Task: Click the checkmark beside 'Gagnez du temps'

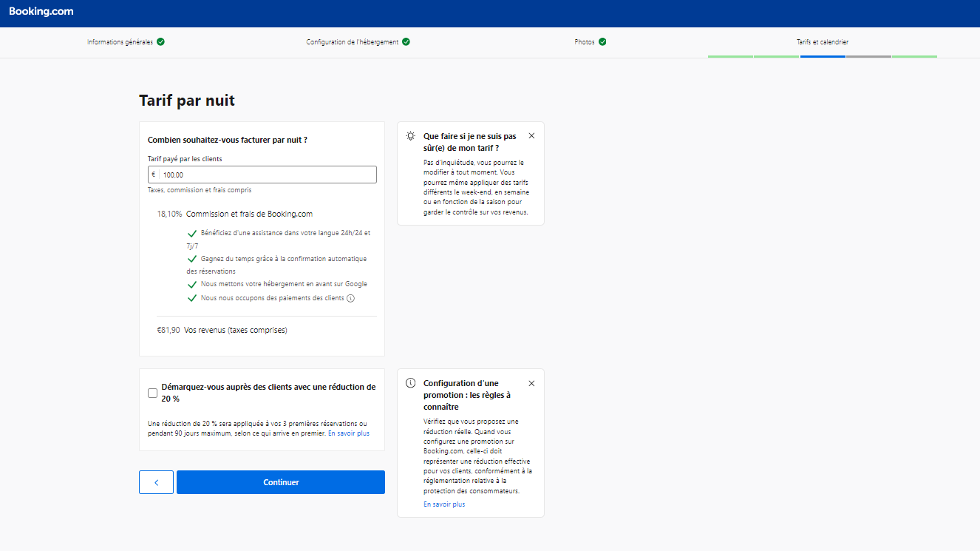Action: click(x=192, y=259)
